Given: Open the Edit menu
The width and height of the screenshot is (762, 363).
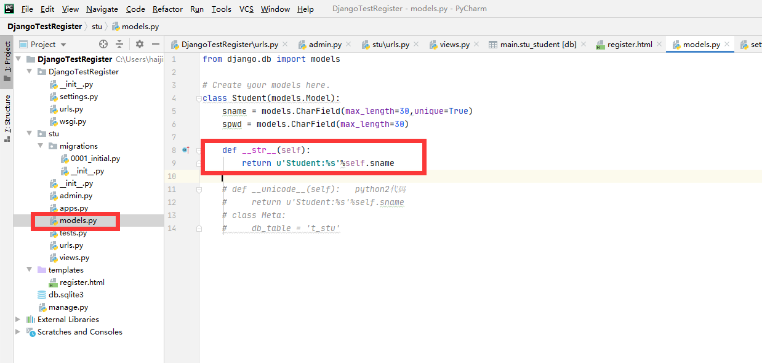Looking at the screenshot, I should 47,9.
